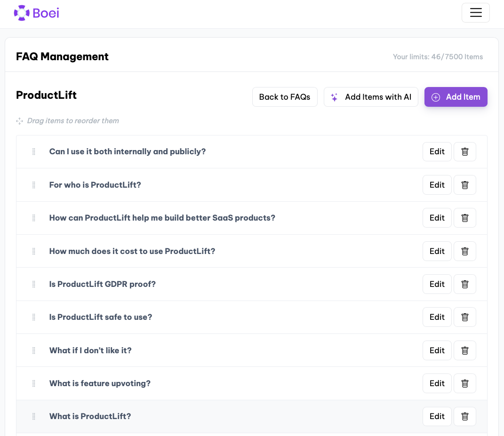Viewport: 504px width, 436px height.
Task: Click the 'Your limits: 46/7500 Items' text
Action: (x=438, y=57)
